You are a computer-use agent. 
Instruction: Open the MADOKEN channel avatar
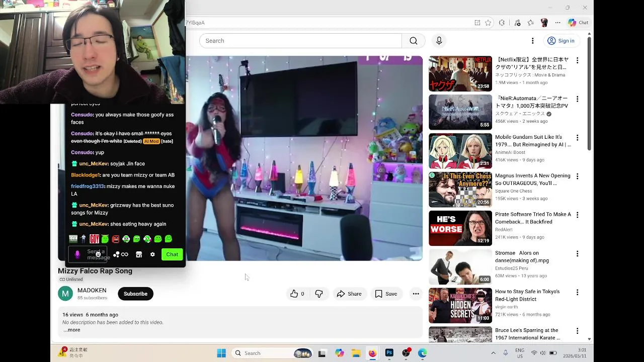click(65, 294)
